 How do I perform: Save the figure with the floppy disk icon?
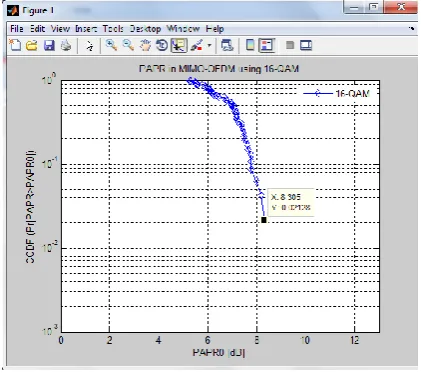[x=49, y=45]
